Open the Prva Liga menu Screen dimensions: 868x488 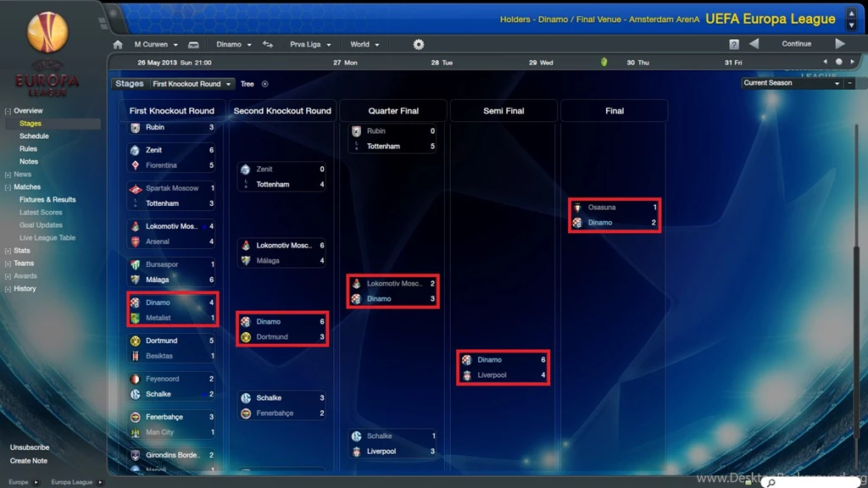point(309,45)
